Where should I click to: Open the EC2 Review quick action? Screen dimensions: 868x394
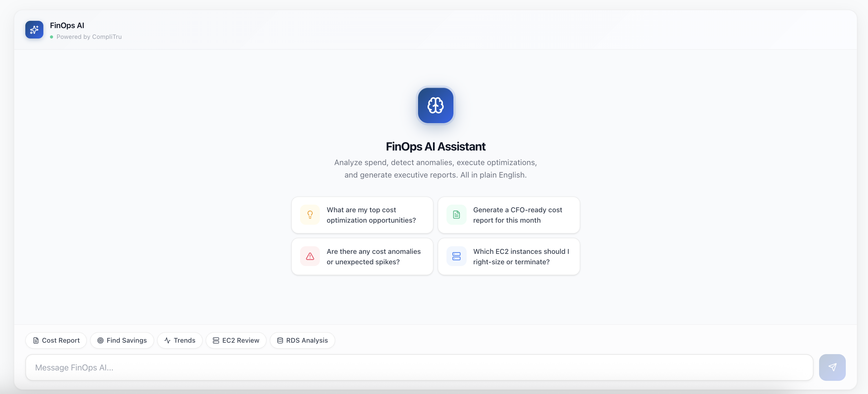tap(236, 340)
